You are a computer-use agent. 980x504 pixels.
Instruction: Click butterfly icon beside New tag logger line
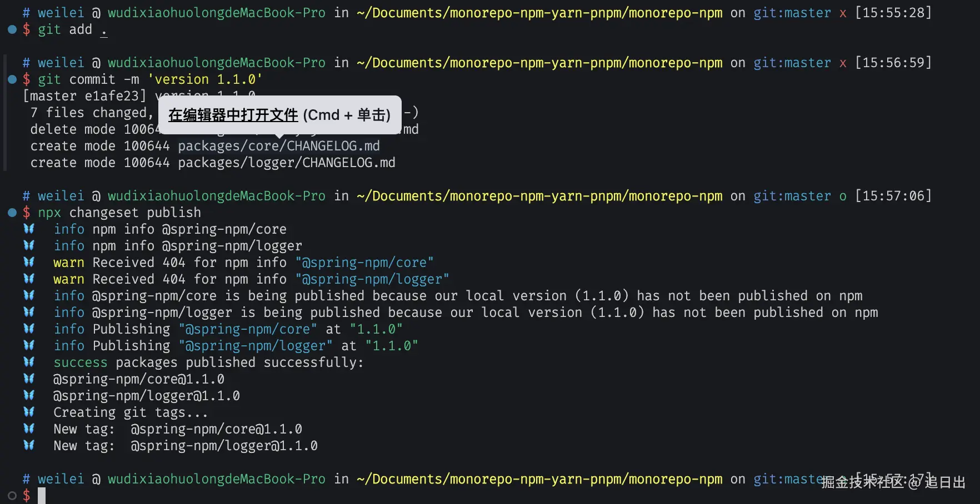click(29, 445)
